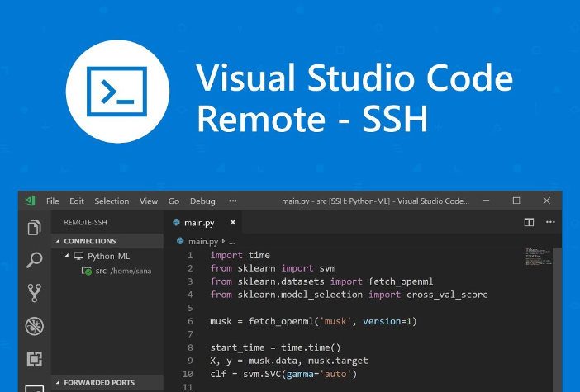580x392 pixels.
Task: Click the 'musk' string on line 6
Action: tap(335, 321)
